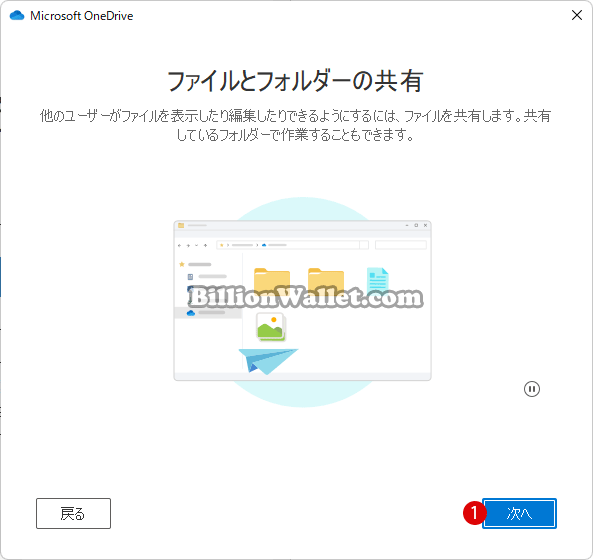
Task: Click the Microsoft OneDrive title text
Action: 82,16
